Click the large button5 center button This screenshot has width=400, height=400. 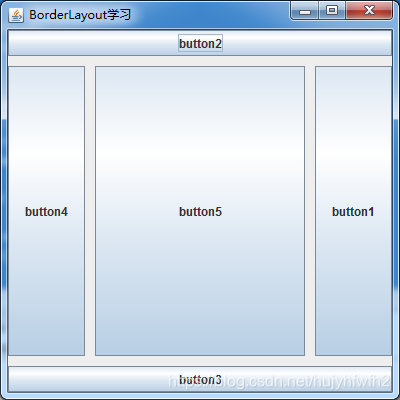pos(200,211)
